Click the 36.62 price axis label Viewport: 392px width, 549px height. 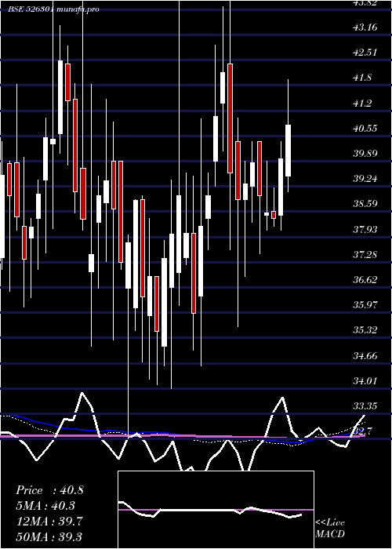pos(365,280)
